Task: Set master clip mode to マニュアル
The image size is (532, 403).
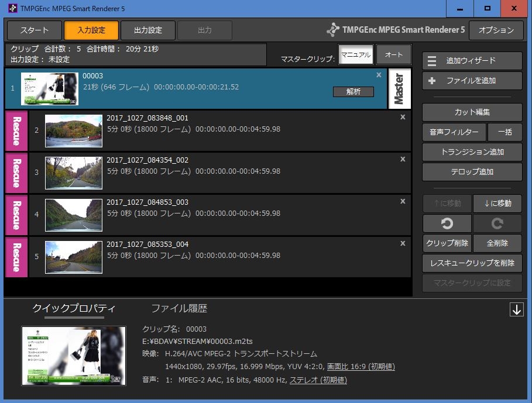Action: [x=356, y=55]
